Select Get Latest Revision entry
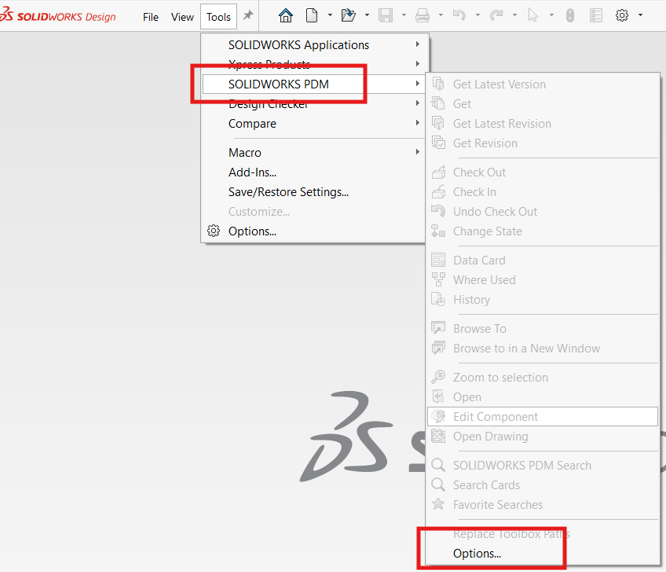This screenshot has height=572, width=666. click(x=542, y=123)
